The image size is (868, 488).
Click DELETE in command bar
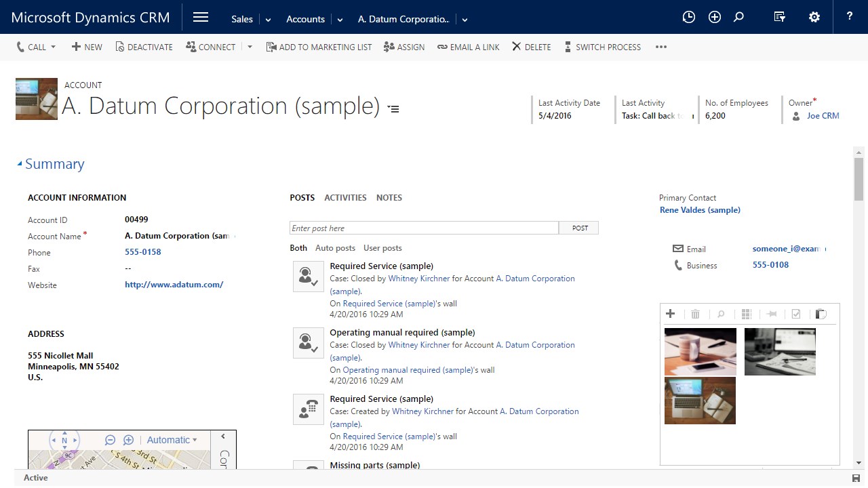531,47
